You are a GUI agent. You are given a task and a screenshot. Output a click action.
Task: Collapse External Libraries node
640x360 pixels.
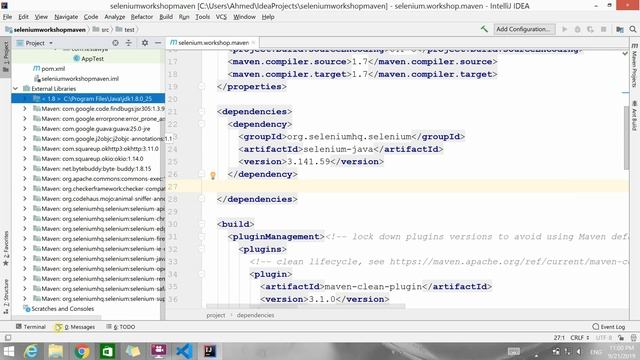click(16, 89)
